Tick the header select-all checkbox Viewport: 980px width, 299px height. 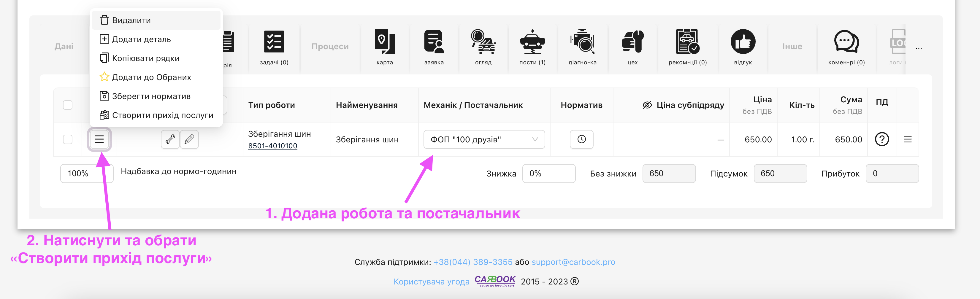click(68, 105)
